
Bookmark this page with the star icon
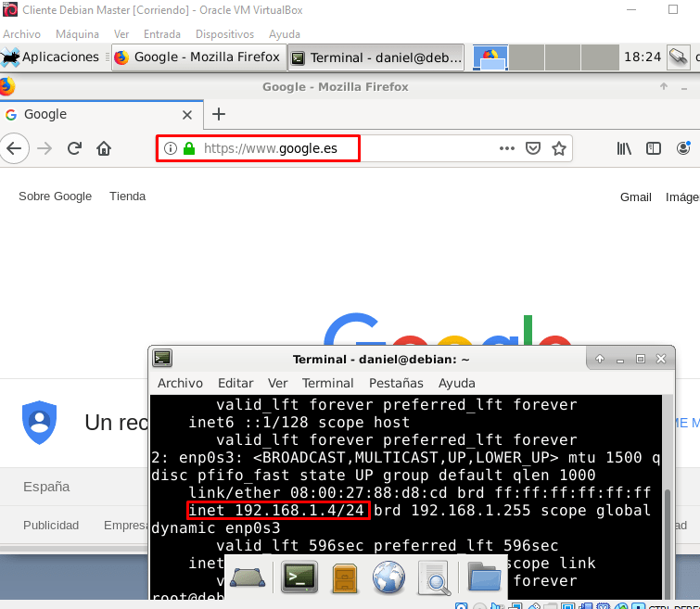[x=559, y=148]
